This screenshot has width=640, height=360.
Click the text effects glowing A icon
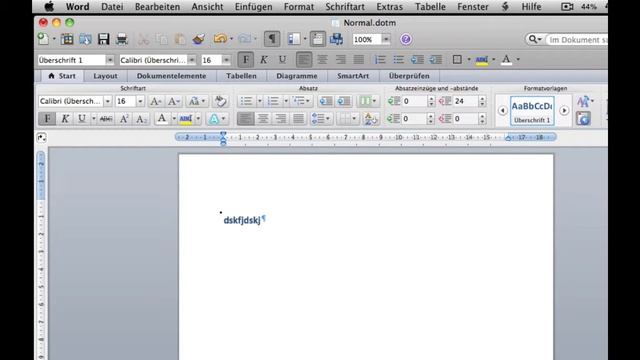(x=213, y=119)
